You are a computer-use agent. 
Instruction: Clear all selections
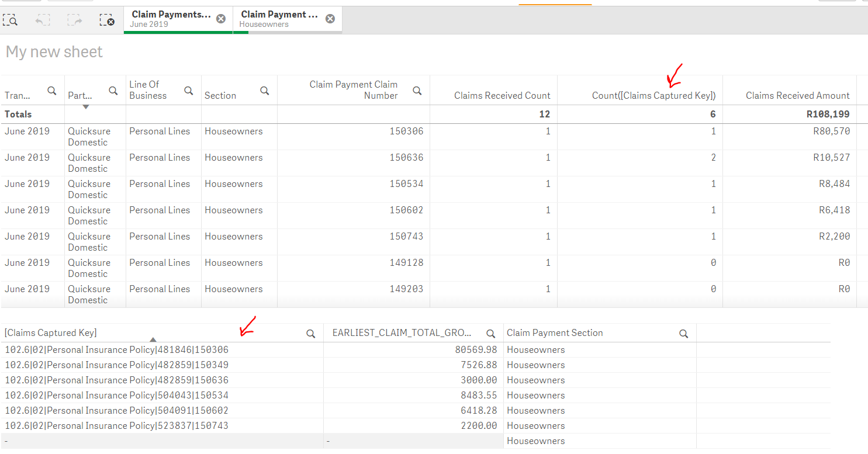pos(105,19)
